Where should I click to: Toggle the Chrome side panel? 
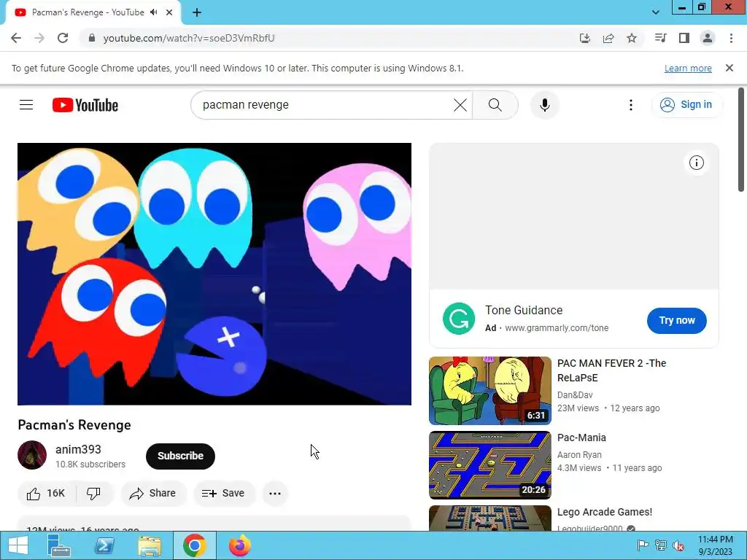coord(684,38)
